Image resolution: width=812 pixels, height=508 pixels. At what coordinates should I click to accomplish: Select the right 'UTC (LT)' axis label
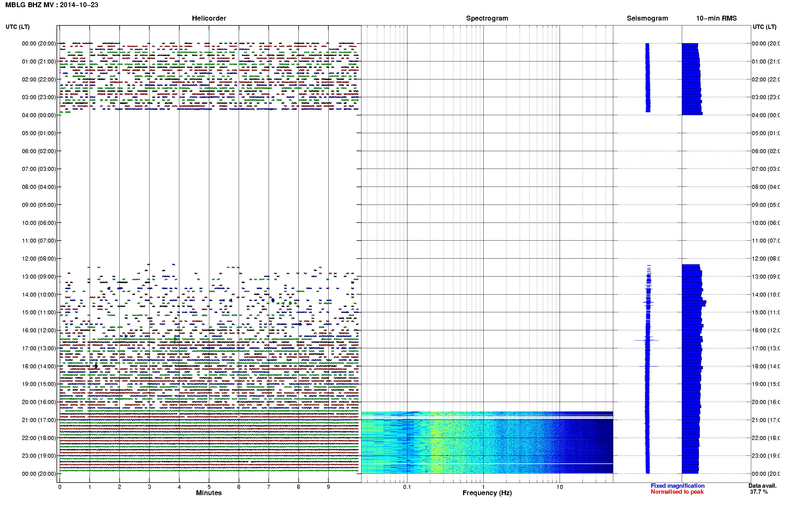(764, 27)
